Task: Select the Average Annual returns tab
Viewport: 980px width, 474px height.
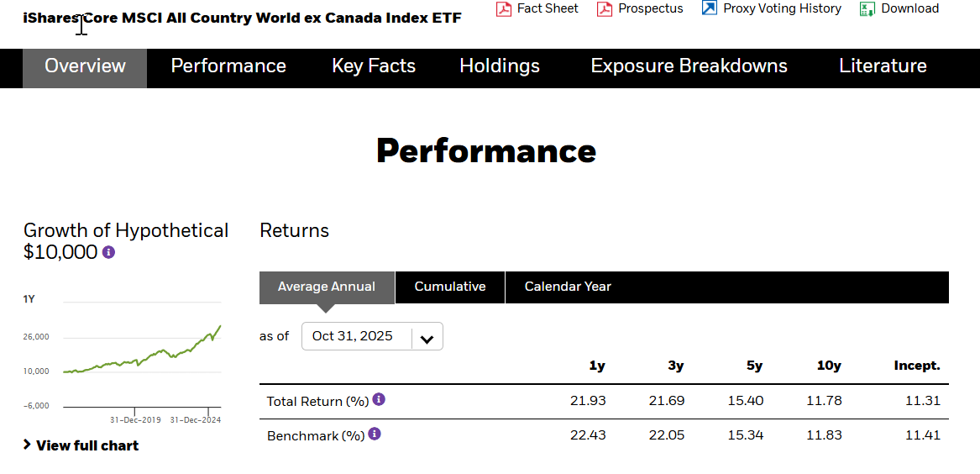Action: click(327, 287)
